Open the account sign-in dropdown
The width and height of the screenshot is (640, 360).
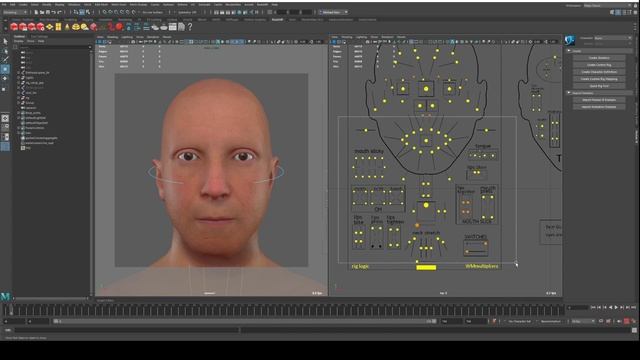click(333, 12)
